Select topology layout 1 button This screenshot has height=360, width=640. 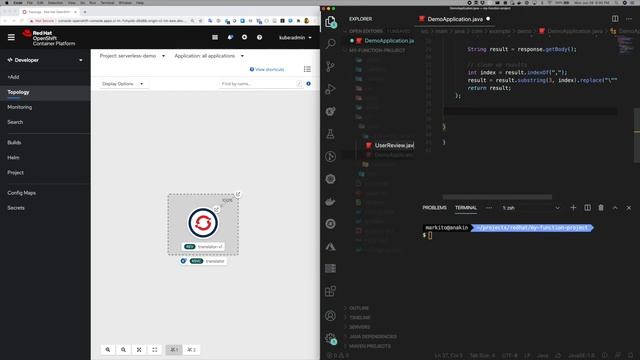tap(174, 350)
